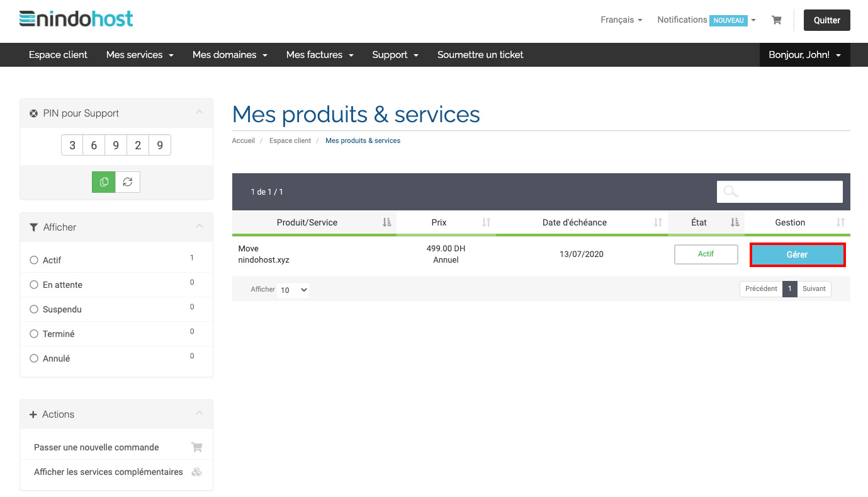
Task: Select the Suspendu filter radio
Action: click(34, 309)
